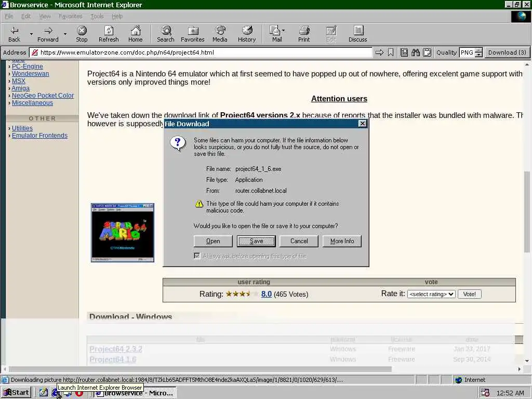Click the Open button in File Download

point(213,241)
